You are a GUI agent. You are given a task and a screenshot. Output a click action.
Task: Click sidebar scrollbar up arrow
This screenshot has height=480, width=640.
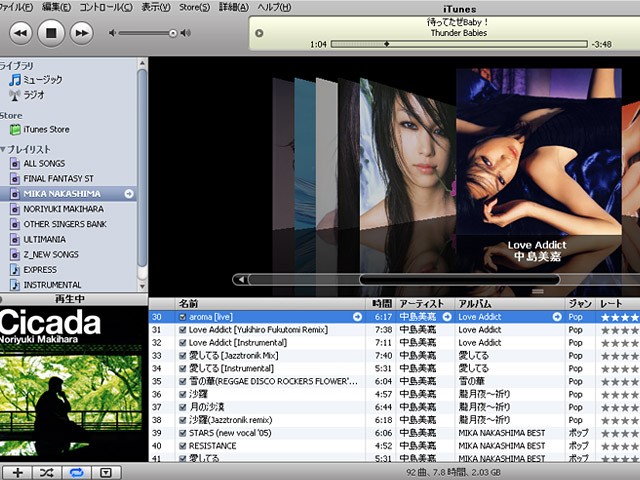click(x=142, y=63)
